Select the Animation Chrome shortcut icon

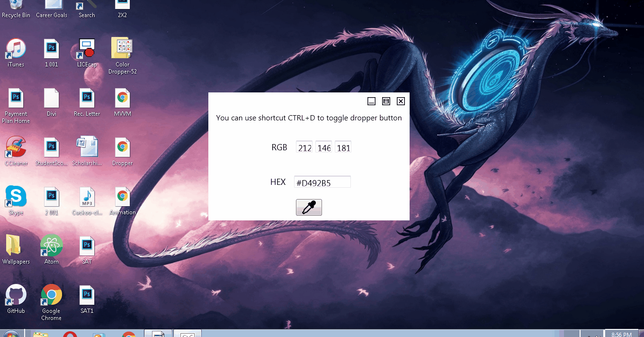122,201
